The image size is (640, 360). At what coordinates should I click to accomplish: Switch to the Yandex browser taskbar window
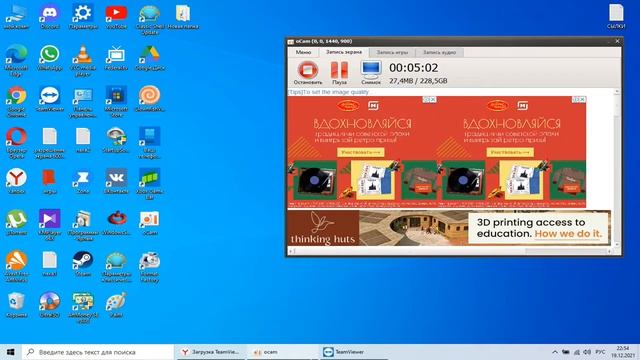click(x=211, y=352)
